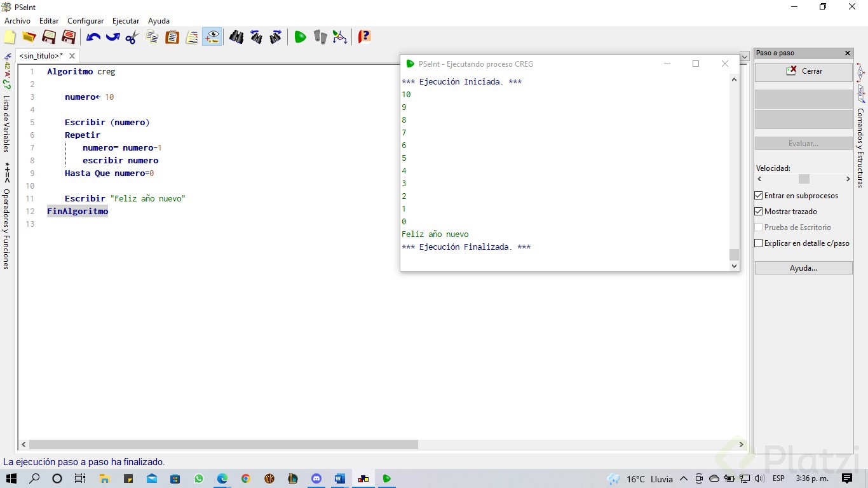Click the editor horizontal scrollbar right arrow

pos(741,445)
